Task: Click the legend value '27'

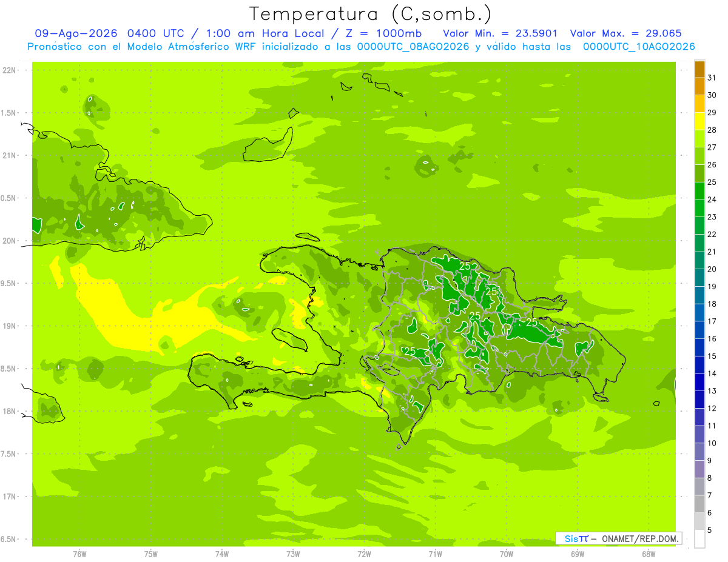Action: (712, 147)
